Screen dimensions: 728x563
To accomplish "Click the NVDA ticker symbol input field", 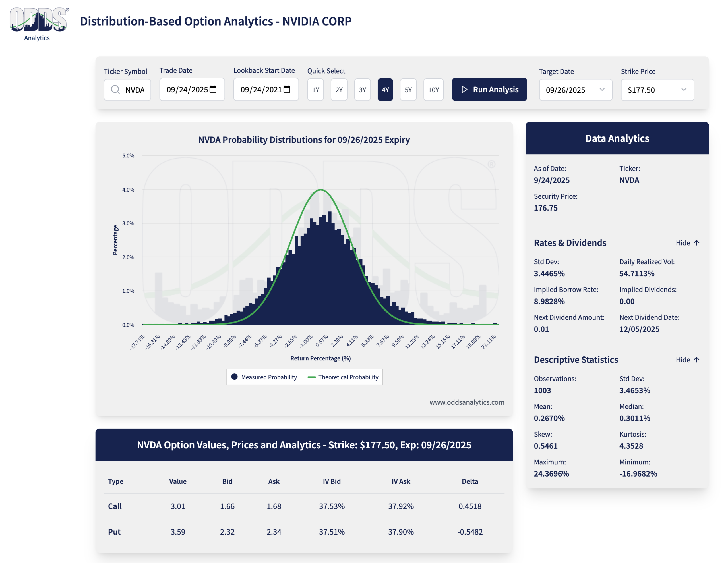I will (x=135, y=90).
